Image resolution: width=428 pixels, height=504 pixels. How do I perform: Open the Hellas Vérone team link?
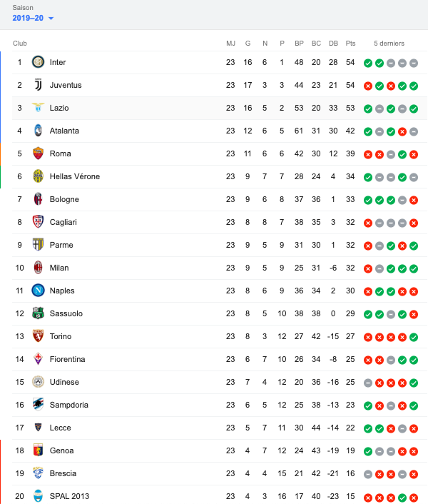pyautogui.click(x=74, y=176)
